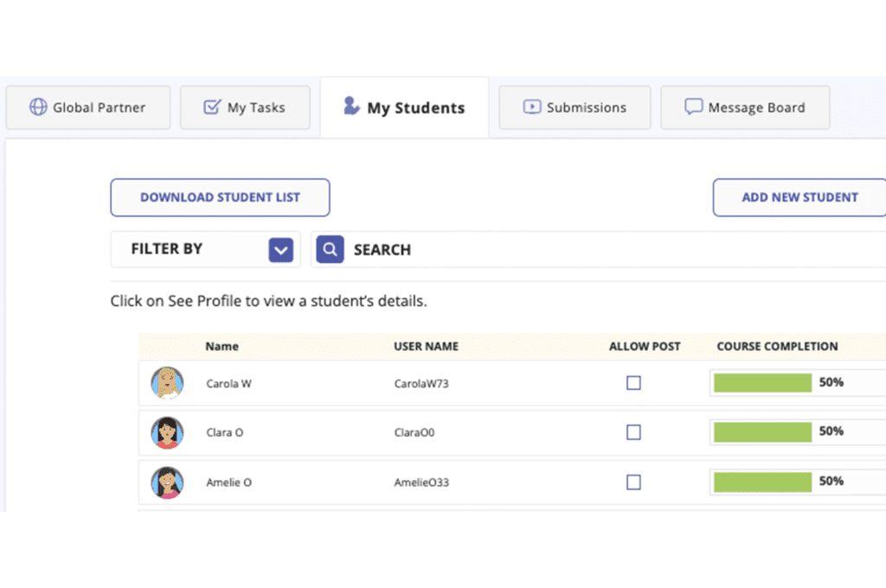886x588 pixels.
Task: Open the Filter By combo box
Action: pyautogui.click(x=205, y=249)
